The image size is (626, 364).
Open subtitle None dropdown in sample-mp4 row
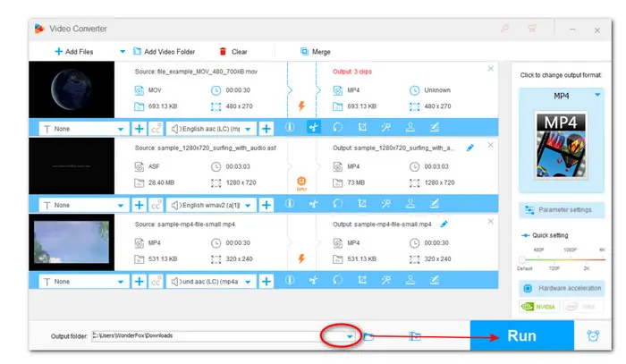84,282
